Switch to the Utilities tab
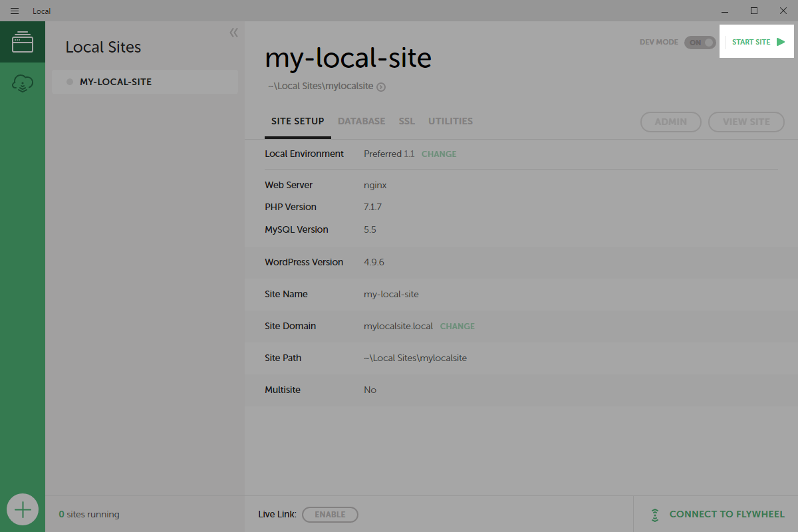The width and height of the screenshot is (798, 532). 450,121
